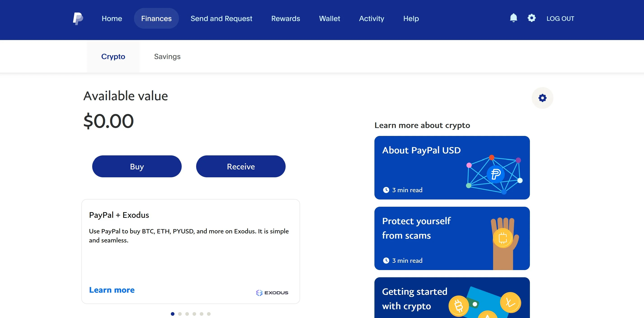Image resolution: width=644 pixels, height=318 pixels.
Task: Open Protect yourself from scams card
Action: tap(452, 238)
